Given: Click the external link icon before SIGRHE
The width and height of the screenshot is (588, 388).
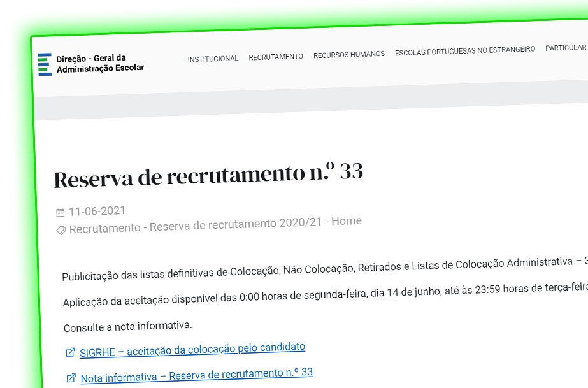Looking at the screenshot, I should click(69, 348).
